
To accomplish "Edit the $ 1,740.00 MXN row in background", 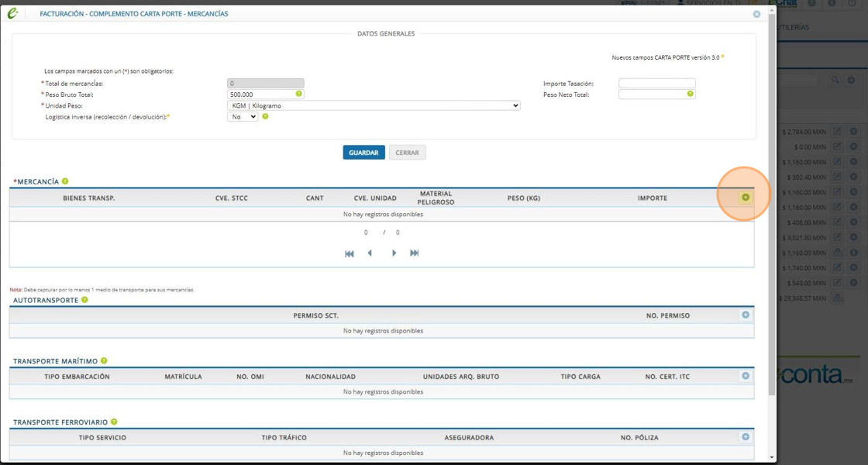I will (838, 268).
